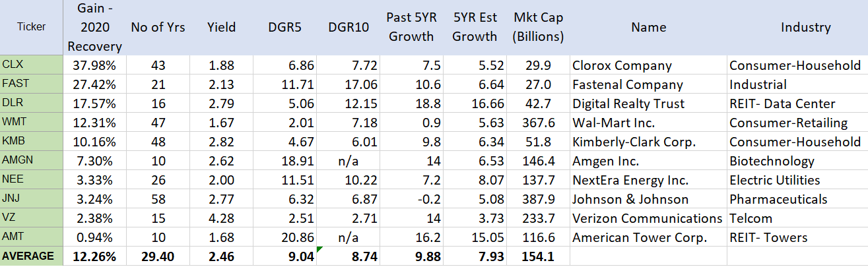Viewport: 868px width, 267px height.
Task: Click the 27.42% gain cell
Action: pyautogui.click(x=95, y=84)
